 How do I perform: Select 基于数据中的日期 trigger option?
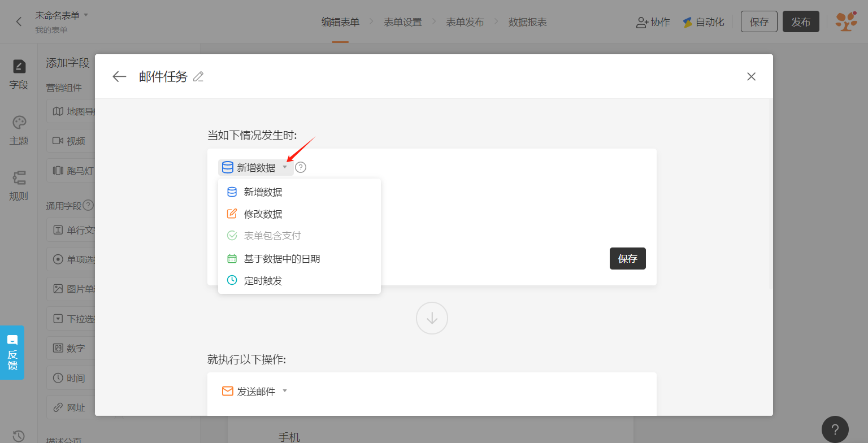coord(281,259)
